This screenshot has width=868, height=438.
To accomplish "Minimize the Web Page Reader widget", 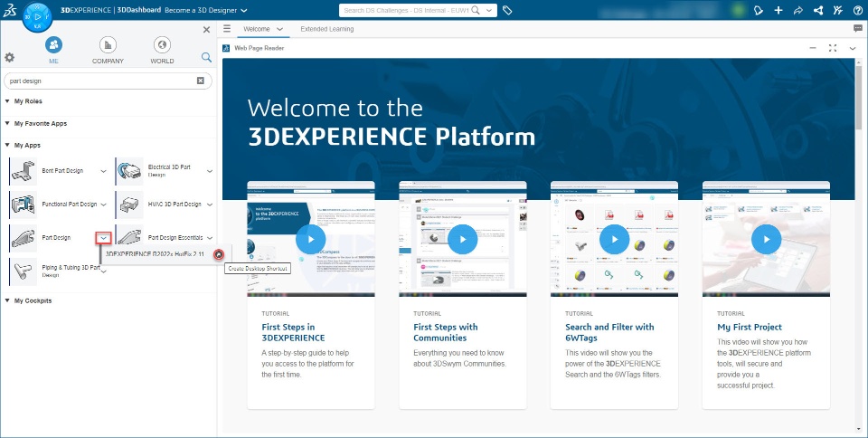I will coord(813,48).
